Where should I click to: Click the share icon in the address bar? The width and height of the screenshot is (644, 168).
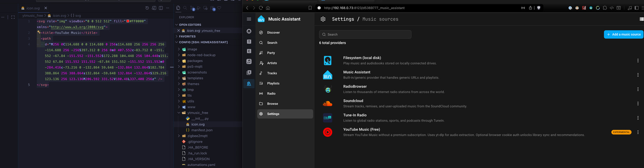pyautogui.click(x=530, y=8)
